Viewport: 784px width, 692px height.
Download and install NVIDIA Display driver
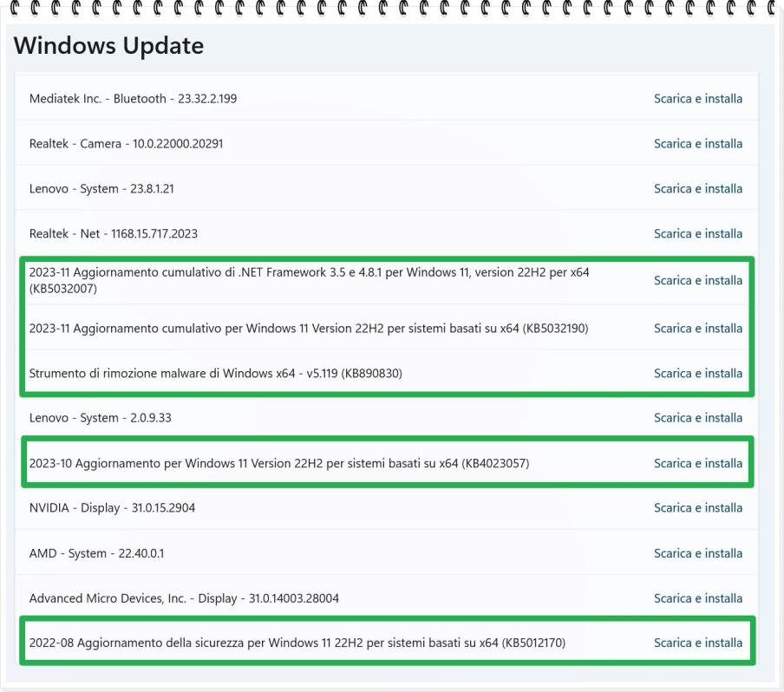coord(697,508)
